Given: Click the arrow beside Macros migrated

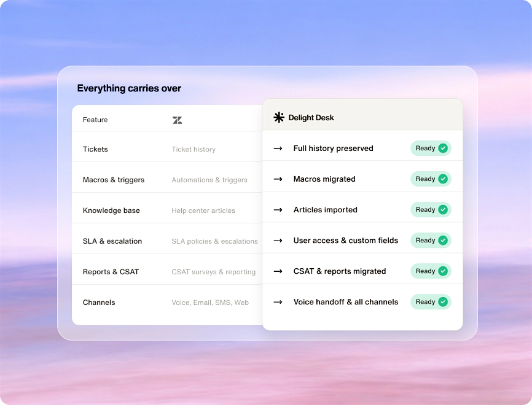Looking at the screenshot, I should (x=278, y=179).
